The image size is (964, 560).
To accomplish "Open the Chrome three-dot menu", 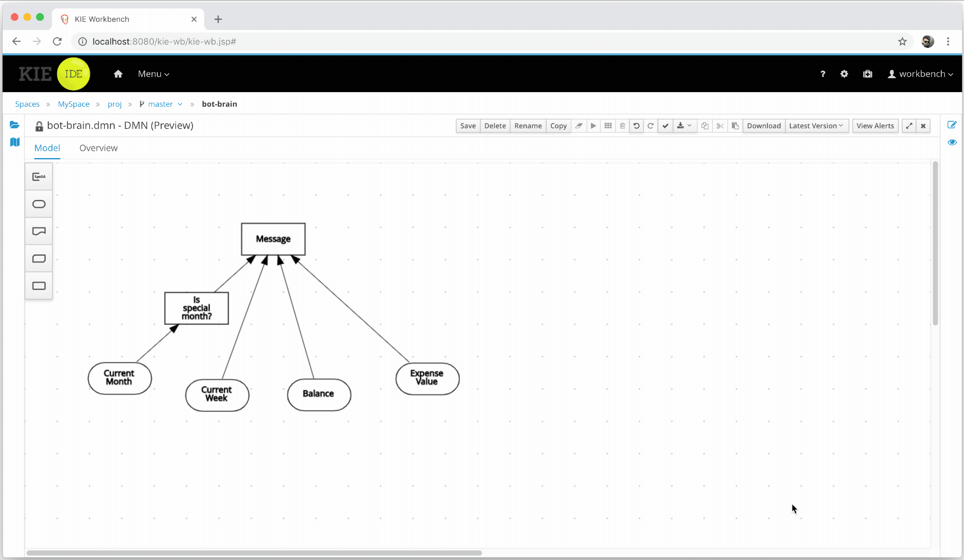I will tap(948, 41).
